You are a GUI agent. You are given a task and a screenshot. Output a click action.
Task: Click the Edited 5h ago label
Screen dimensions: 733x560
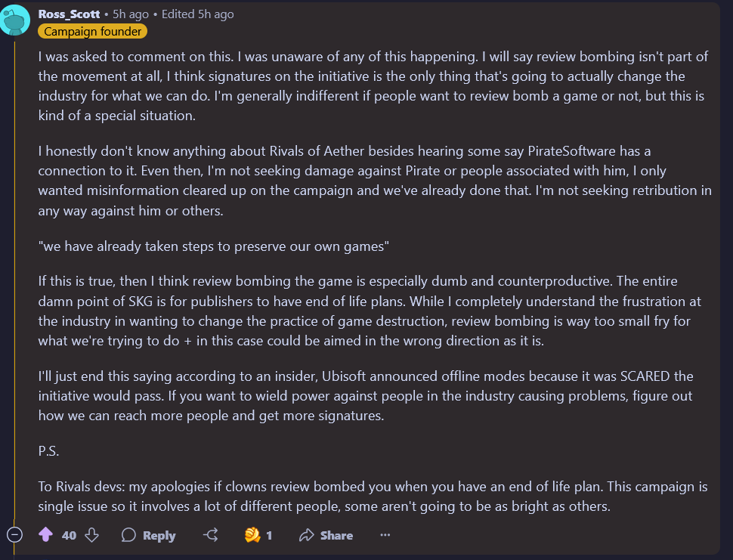pyautogui.click(x=198, y=14)
